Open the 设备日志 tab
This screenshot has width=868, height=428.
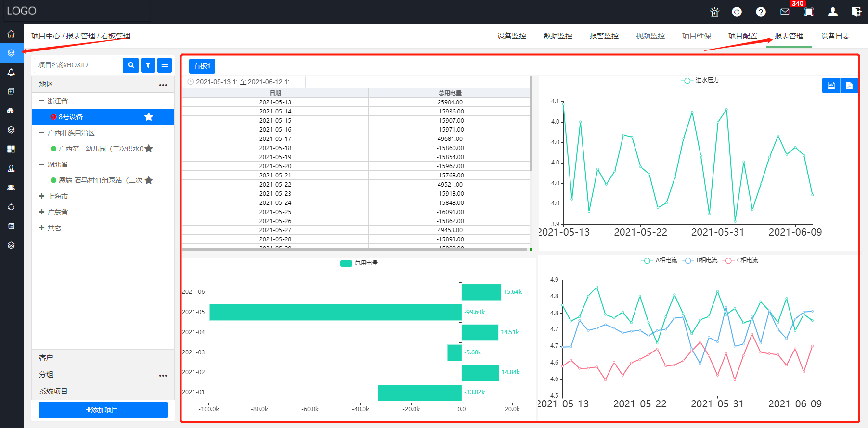pos(835,36)
